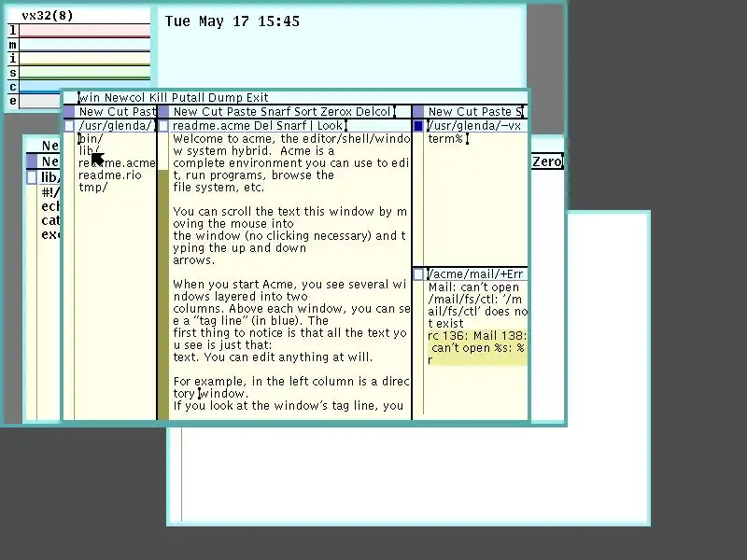Screen dimensions: 747x560
Task: Open readme.rio in directory listing
Action: click(x=110, y=175)
